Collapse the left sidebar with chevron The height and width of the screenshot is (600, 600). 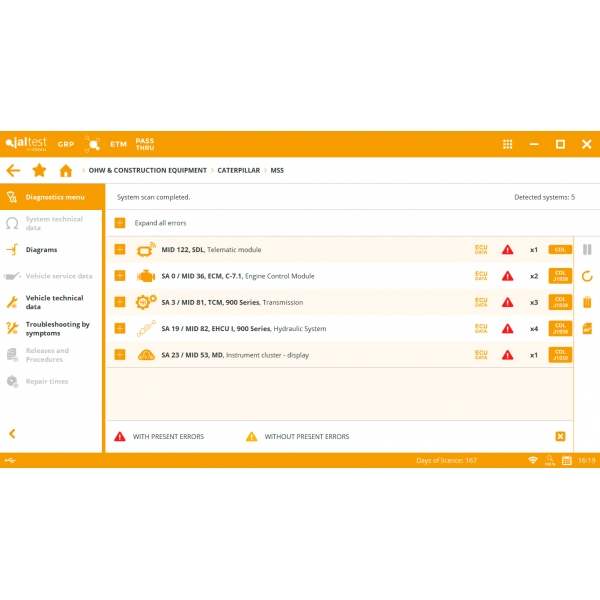point(13,434)
